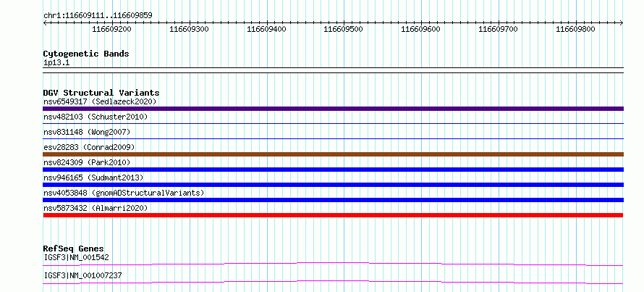Open gene IGSF3|NM_001542 label
The image size is (644, 292).
click(x=76, y=257)
